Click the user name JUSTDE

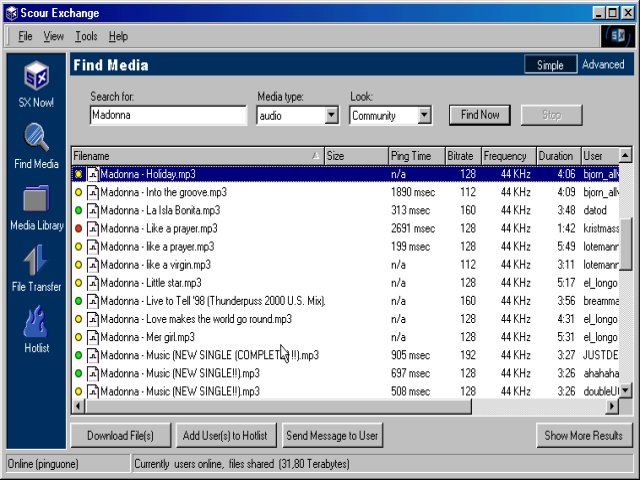coord(600,355)
